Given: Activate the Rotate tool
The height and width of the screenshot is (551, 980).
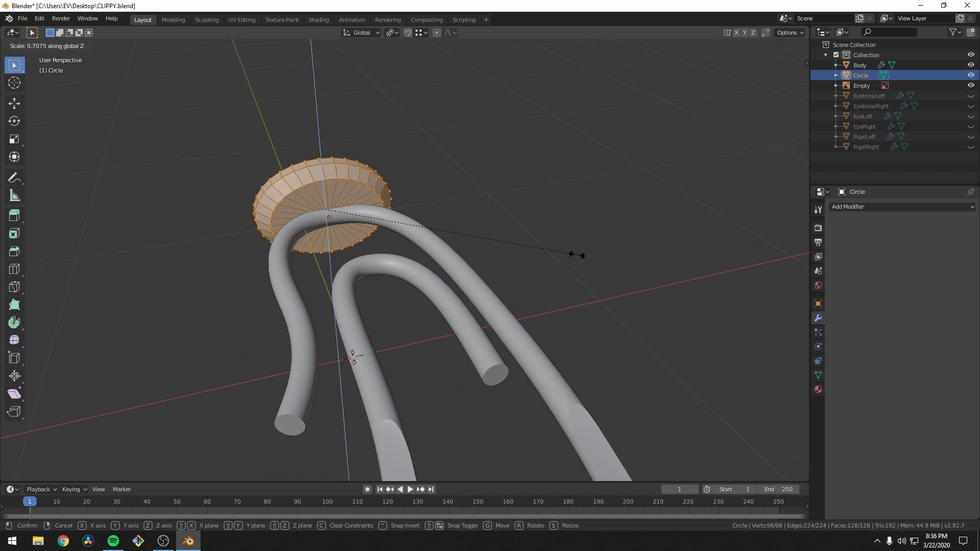Looking at the screenshot, I should click(x=14, y=121).
